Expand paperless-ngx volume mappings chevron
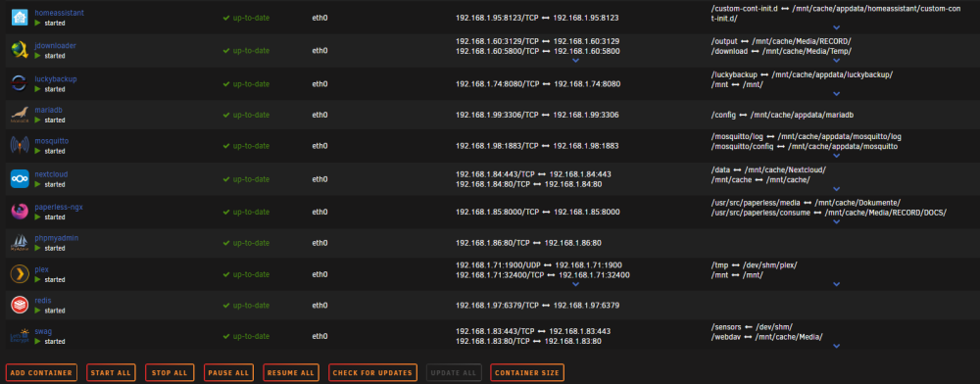 (x=836, y=221)
